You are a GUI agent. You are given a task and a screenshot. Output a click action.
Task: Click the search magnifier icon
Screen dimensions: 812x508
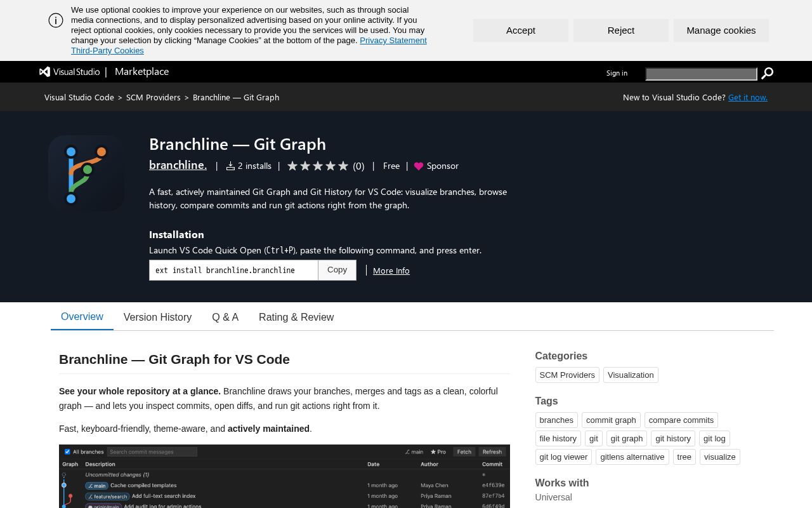click(767, 74)
